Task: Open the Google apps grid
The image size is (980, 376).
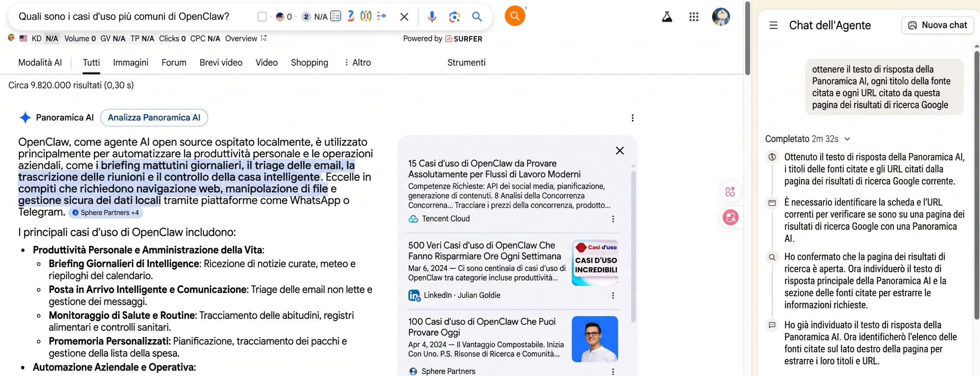Action: tap(694, 17)
